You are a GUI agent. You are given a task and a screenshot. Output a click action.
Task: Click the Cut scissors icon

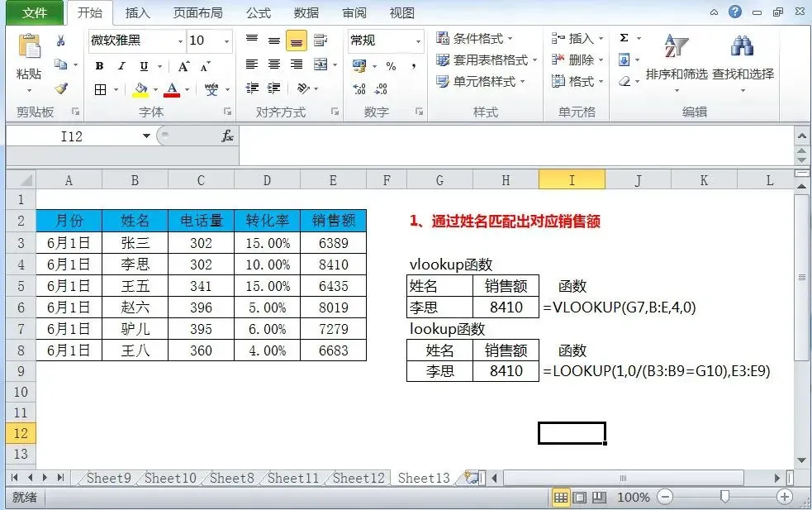coord(60,41)
